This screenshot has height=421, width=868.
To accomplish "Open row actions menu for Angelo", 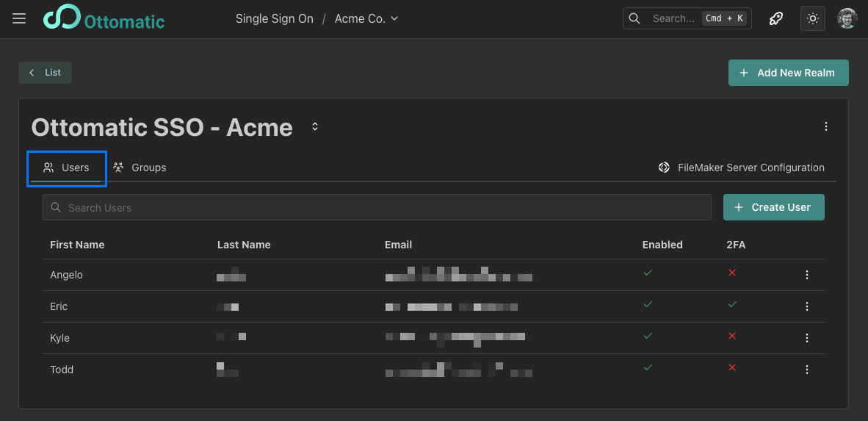I will pyautogui.click(x=807, y=275).
